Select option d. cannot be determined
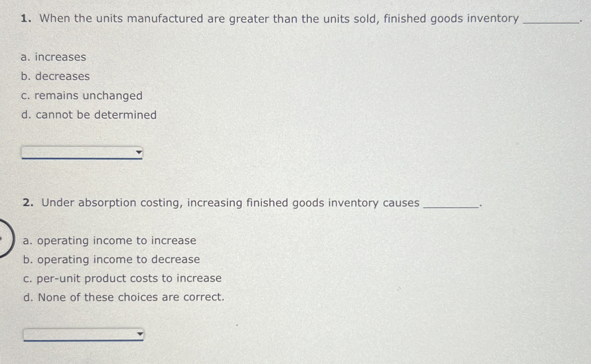Viewport: 591px width, 364px height. 90,115
